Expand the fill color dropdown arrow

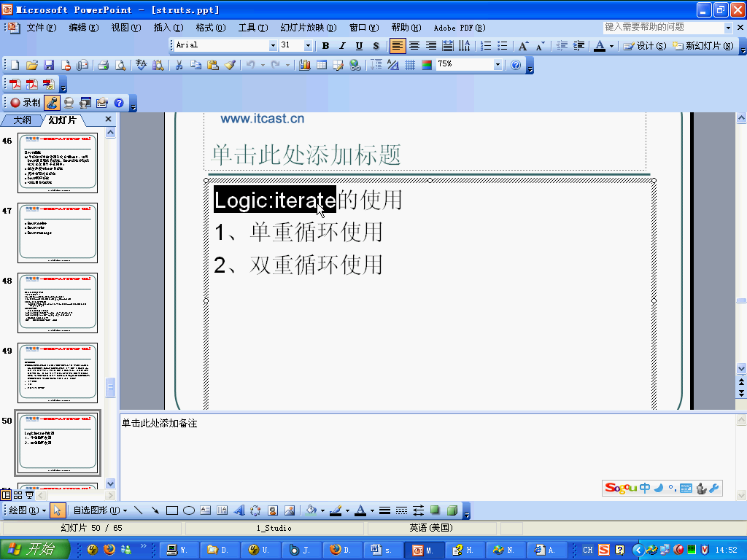point(322,511)
